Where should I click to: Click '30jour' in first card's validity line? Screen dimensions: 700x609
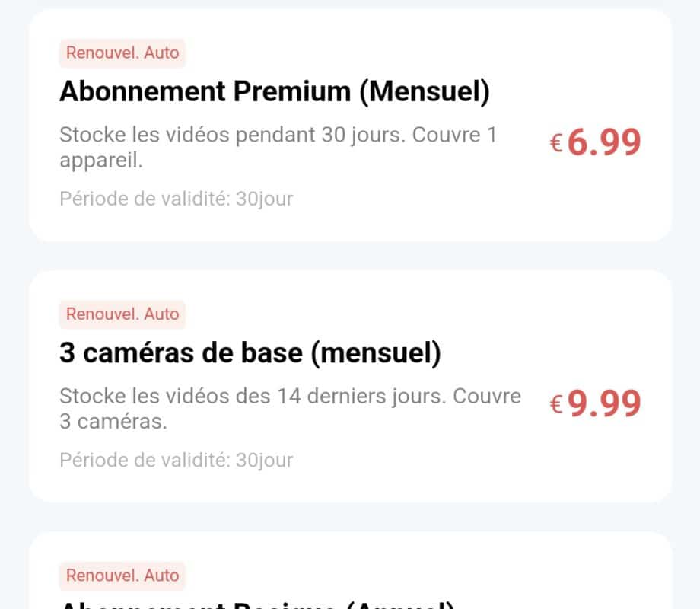tap(264, 199)
